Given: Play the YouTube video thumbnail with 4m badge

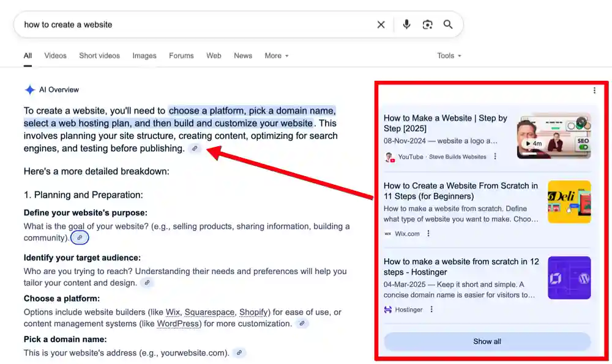Looking at the screenshot, I should click(553, 136).
